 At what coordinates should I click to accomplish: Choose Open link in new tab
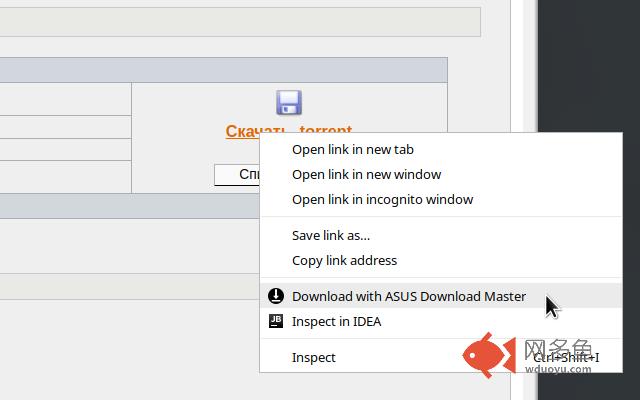pyautogui.click(x=441, y=150)
